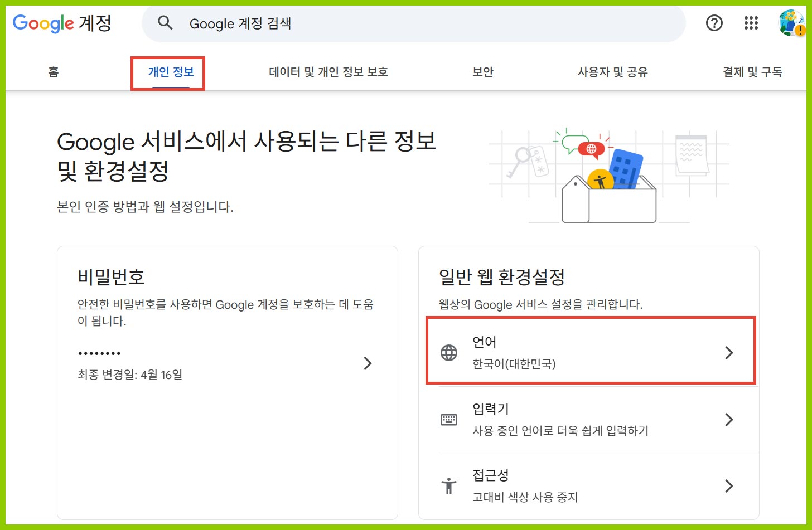This screenshot has height=530, width=812.
Task: Click the accessibility person icon beside 접근성
Action: (449, 486)
